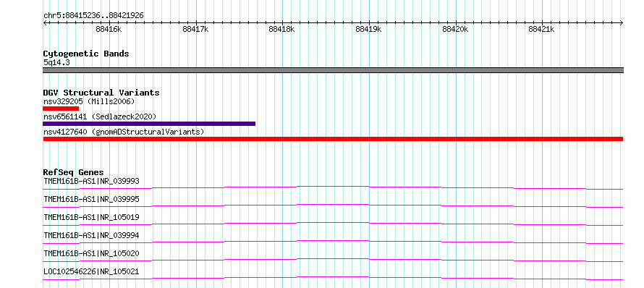This screenshot has width=644, height=288.
Task: Click the 88417k ruler tick label
Action: [x=195, y=29]
